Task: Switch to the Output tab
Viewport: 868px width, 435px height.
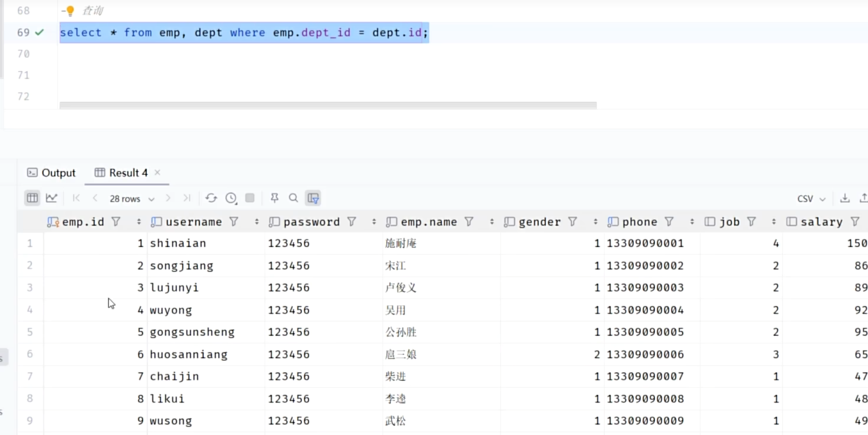Action: coord(52,173)
